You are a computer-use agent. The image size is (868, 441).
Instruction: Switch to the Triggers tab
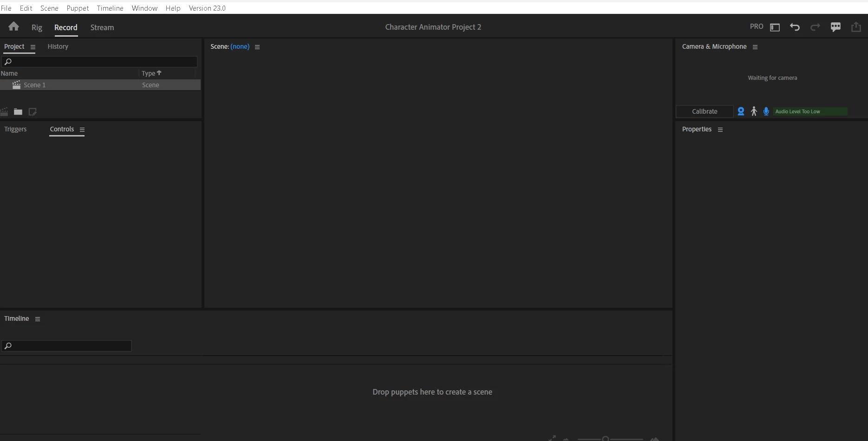click(x=15, y=129)
